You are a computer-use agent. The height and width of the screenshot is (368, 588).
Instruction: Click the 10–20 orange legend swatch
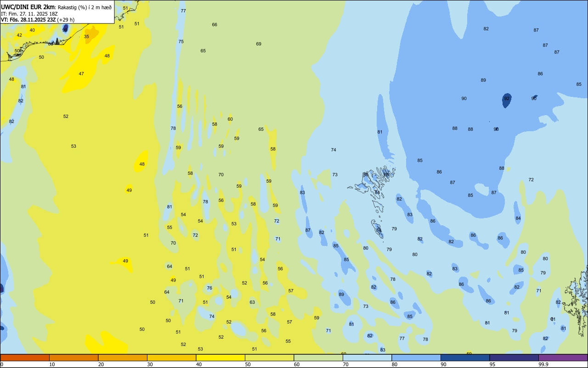click(73, 357)
